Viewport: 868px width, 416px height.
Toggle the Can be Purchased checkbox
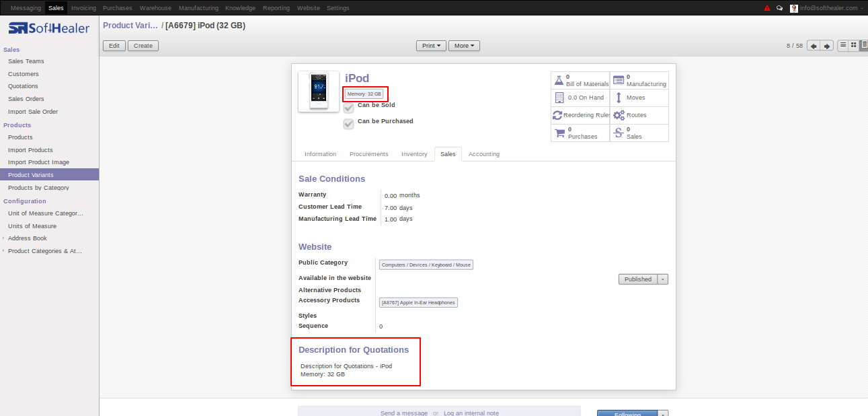click(x=348, y=123)
